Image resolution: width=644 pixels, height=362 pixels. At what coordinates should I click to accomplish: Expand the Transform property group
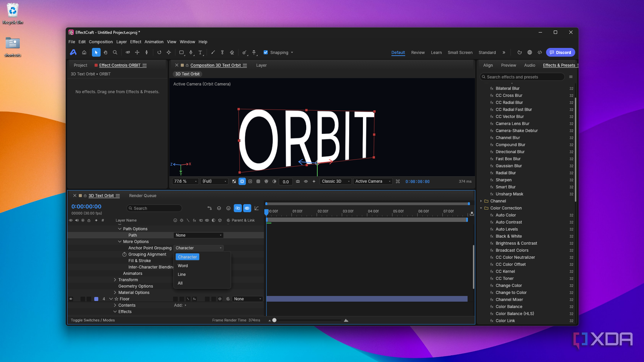click(x=115, y=280)
